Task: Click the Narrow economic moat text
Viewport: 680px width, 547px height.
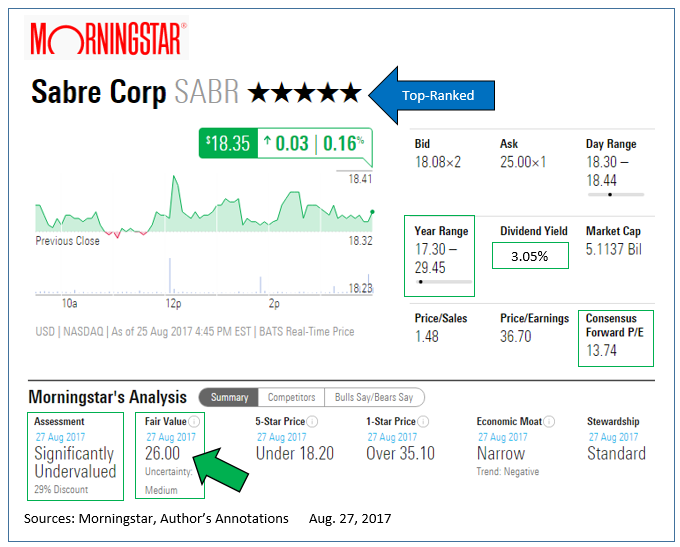Action: pos(501,454)
